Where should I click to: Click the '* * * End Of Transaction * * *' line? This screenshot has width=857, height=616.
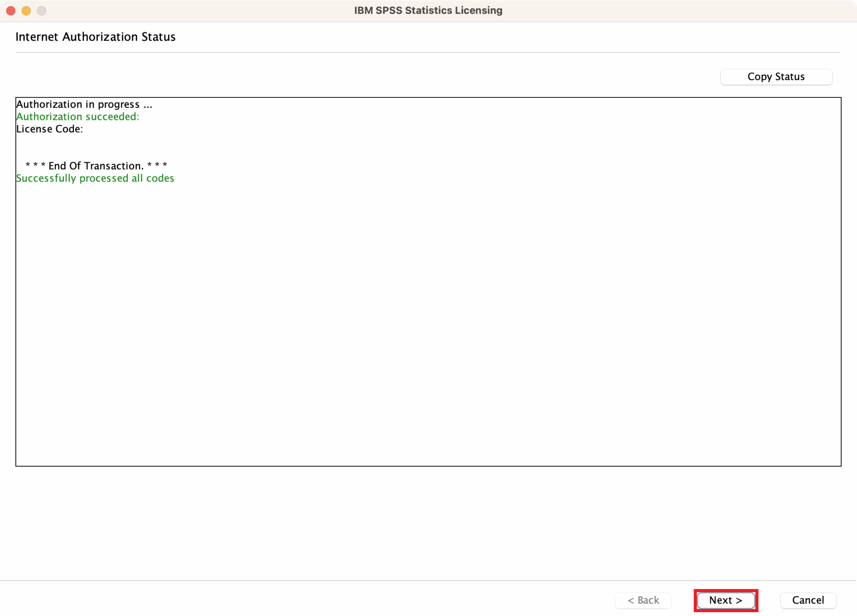(x=96, y=165)
